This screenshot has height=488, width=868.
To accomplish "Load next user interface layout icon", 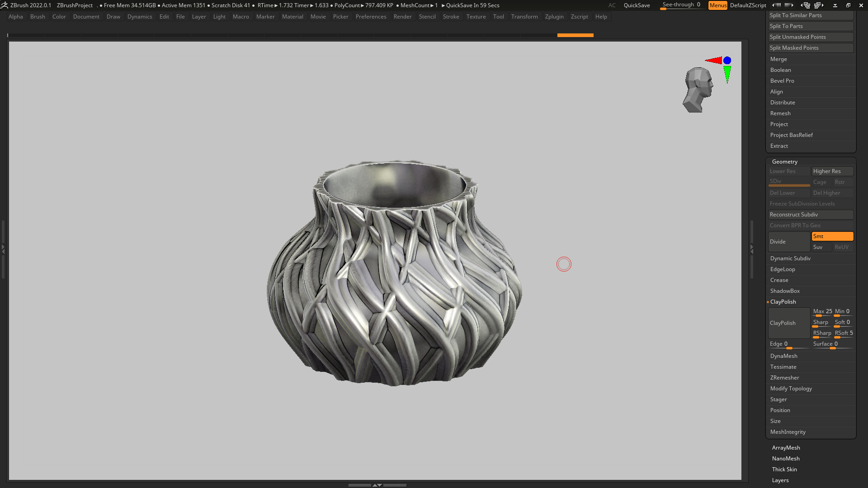I will click(819, 5).
